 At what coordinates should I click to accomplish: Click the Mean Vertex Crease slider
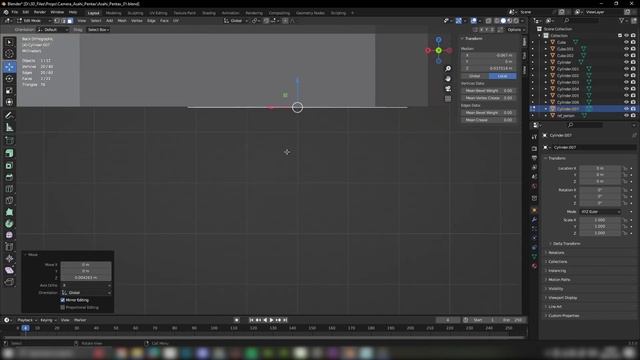click(489, 98)
